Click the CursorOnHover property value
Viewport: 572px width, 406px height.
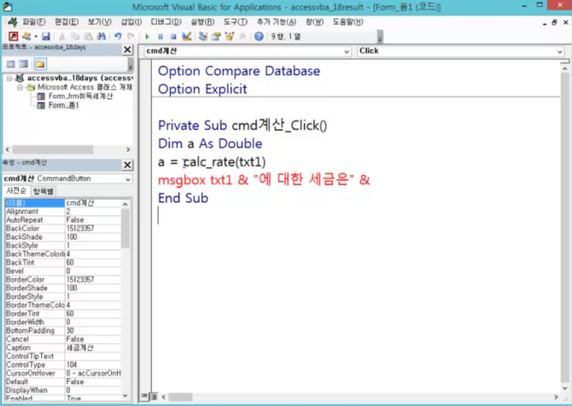(93, 373)
